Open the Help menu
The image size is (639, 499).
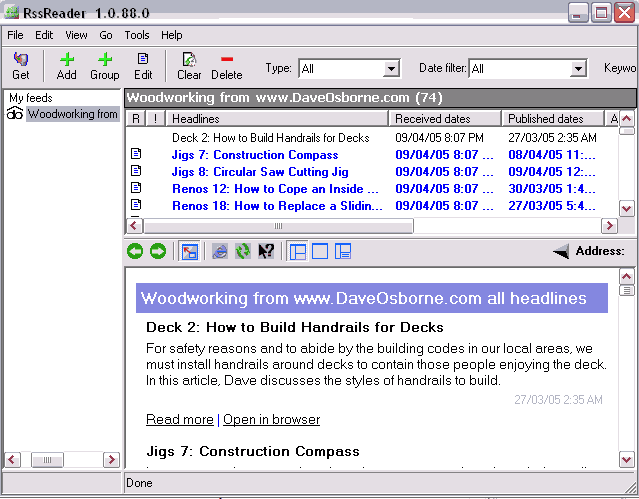[172, 35]
